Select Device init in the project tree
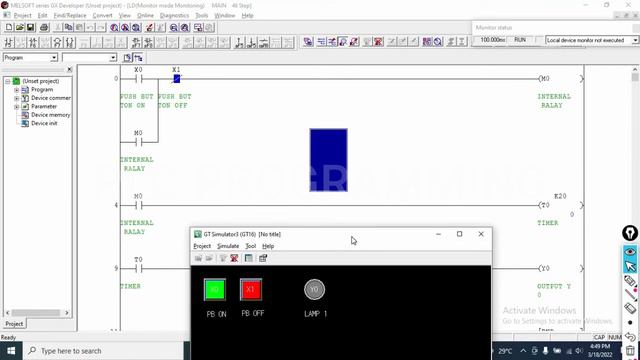This screenshot has height=360, width=640. coord(44,123)
